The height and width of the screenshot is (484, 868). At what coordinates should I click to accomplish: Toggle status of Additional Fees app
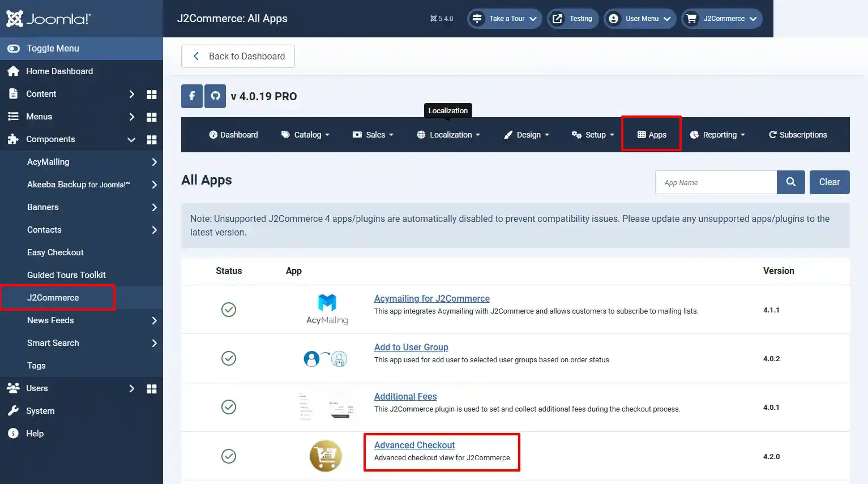pos(229,407)
